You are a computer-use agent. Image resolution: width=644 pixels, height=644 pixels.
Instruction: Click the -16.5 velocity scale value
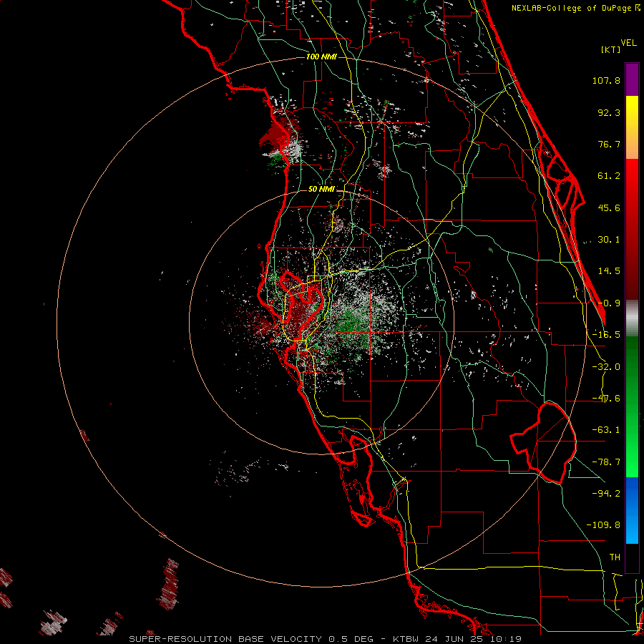(606, 335)
